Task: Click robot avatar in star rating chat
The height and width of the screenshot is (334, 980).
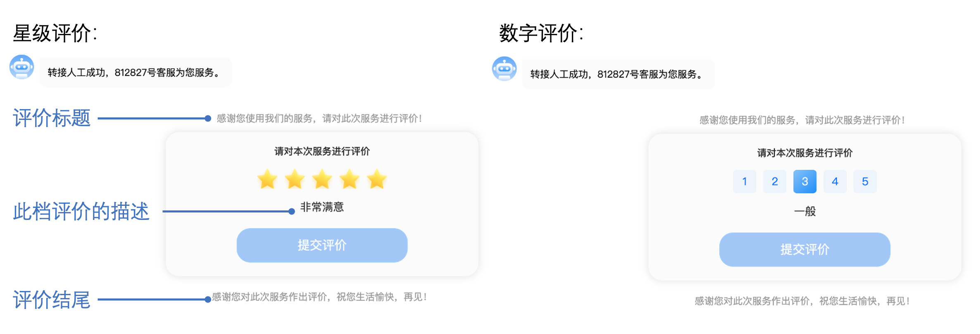Action: (x=22, y=67)
